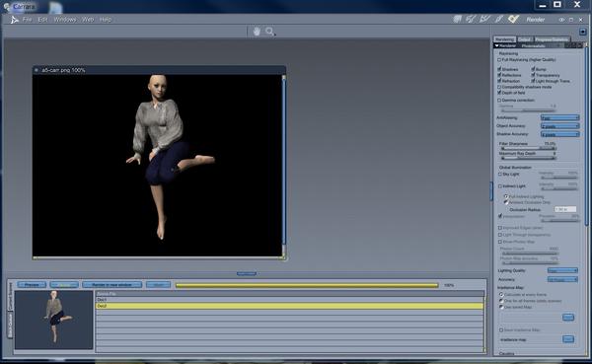The image size is (592, 364).
Task: Toggle the Reflections checkbox
Action: (x=499, y=75)
